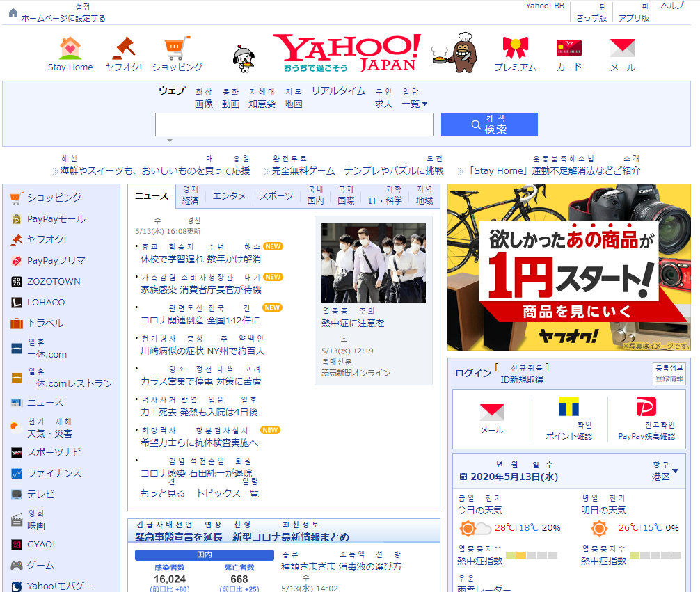Open トラベル in the sidebar
This screenshot has width=700, height=592.
[x=45, y=323]
